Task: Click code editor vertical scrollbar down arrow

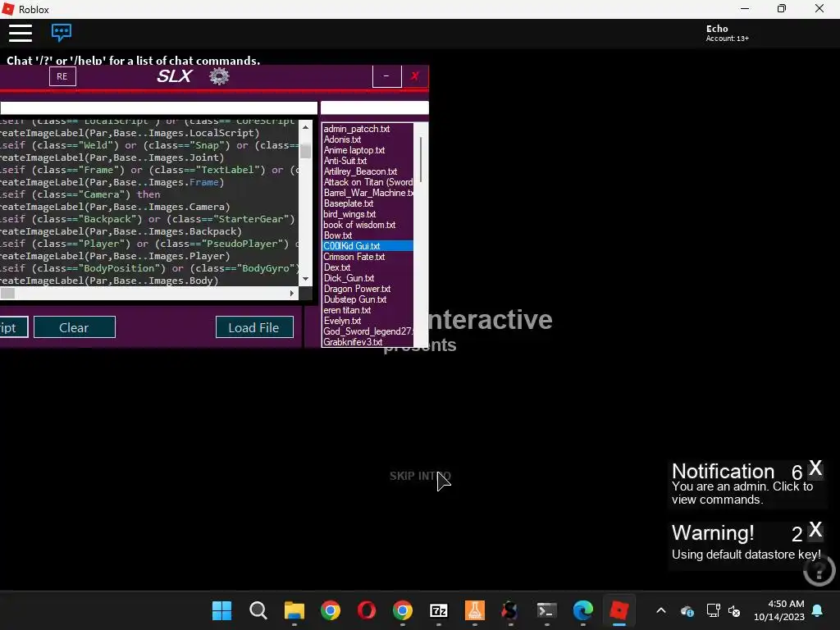Action: 305,279
